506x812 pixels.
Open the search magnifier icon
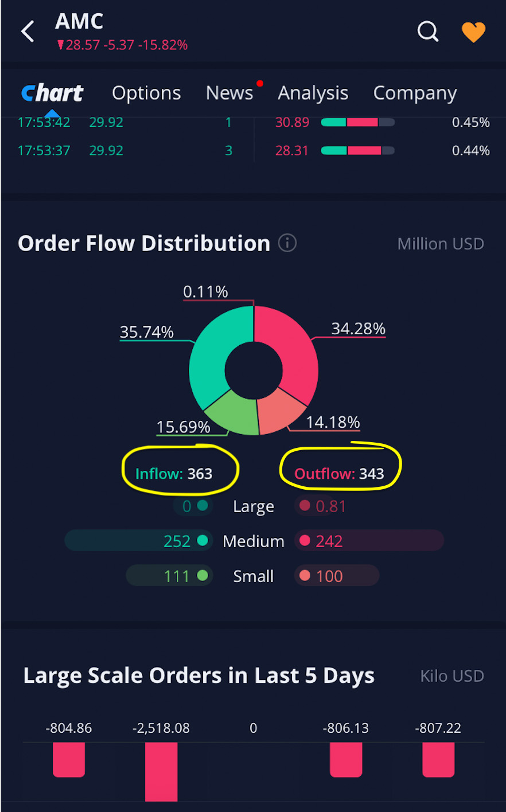(x=427, y=32)
